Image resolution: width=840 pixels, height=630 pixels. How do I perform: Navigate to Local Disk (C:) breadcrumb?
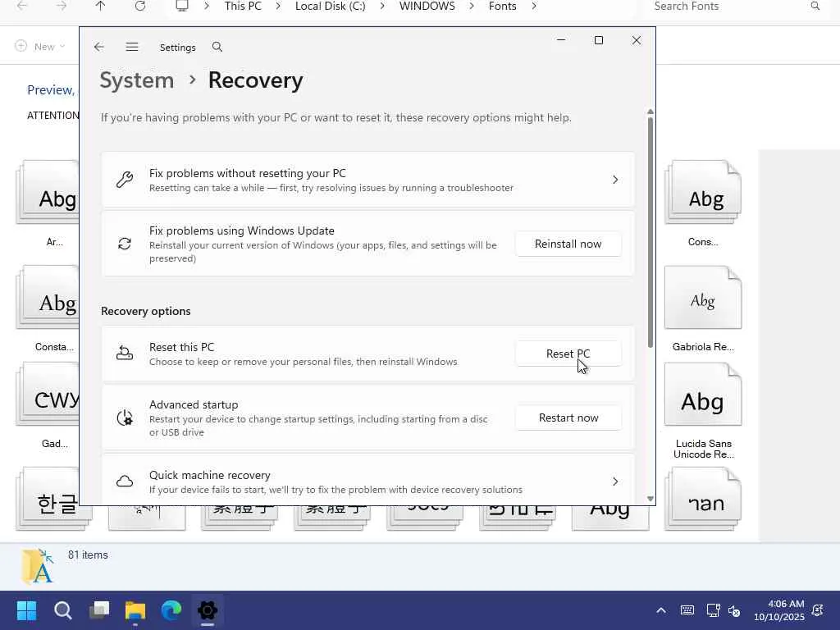[330, 6]
